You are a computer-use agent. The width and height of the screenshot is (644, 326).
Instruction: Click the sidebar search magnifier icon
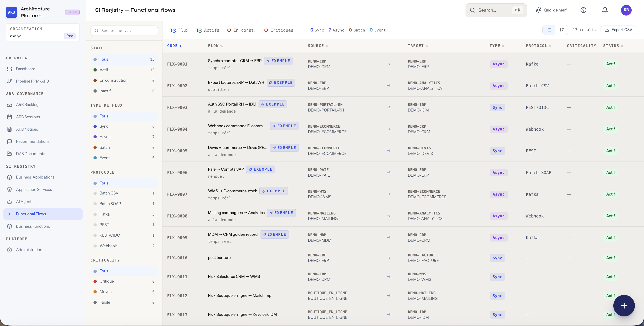tap(96, 31)
